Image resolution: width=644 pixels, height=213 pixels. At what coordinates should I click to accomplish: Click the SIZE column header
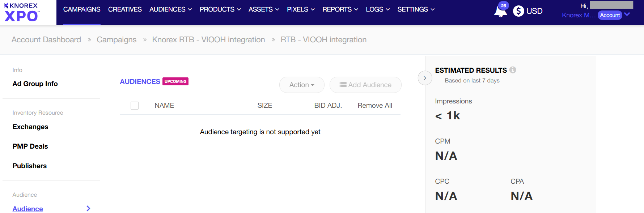click(x=265, y=106)
